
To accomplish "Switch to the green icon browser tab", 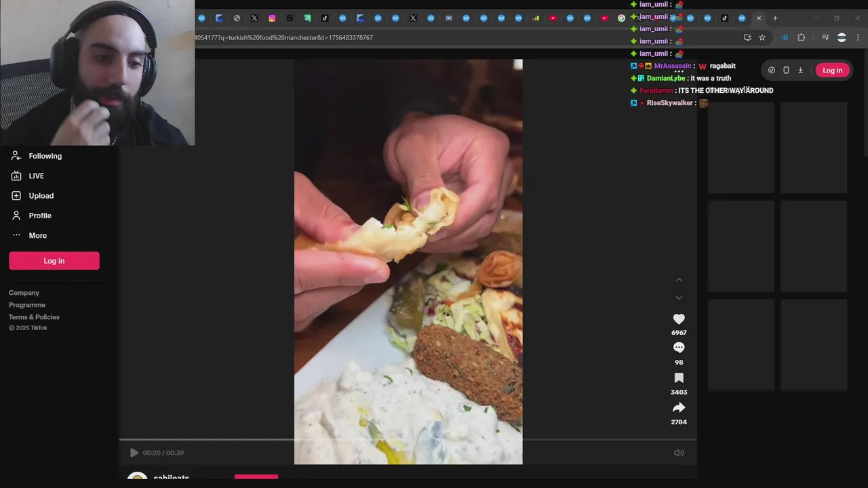I will click(x=307, y=18).
